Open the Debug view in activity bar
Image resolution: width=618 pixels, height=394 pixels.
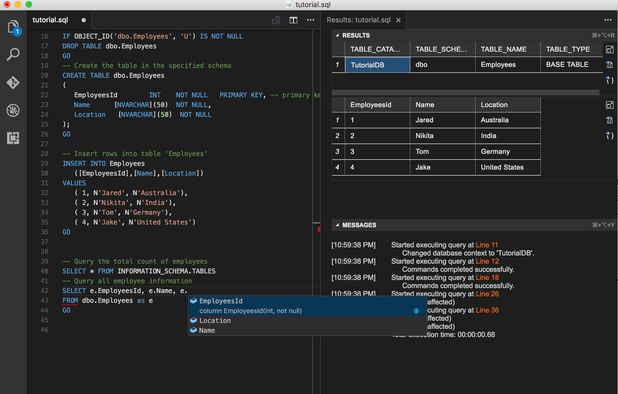pyautogui.click(x=13, y=111)
